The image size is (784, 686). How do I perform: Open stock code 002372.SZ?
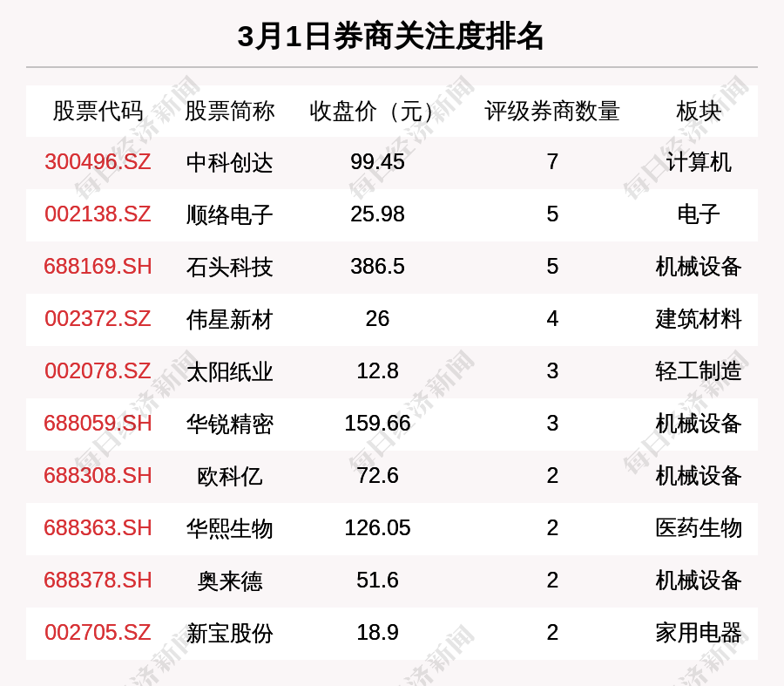[x=98, y=319]
